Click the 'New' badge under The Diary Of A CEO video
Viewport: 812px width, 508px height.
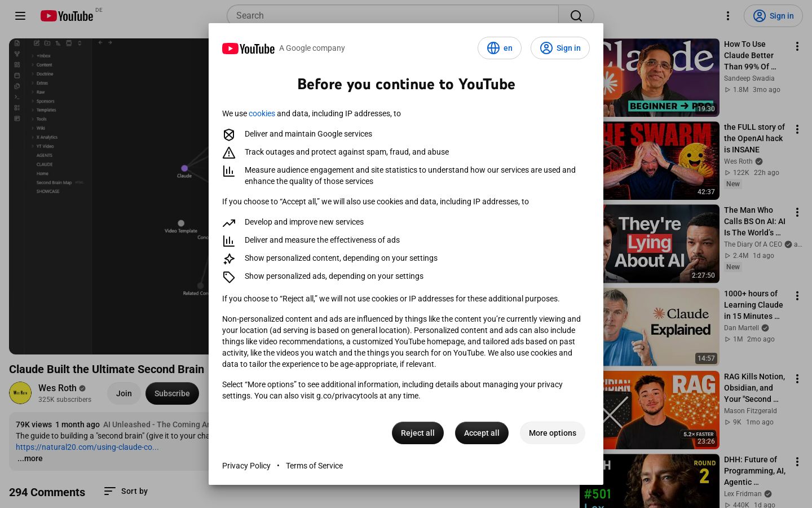pyautogui.click(x=733, y=267)
